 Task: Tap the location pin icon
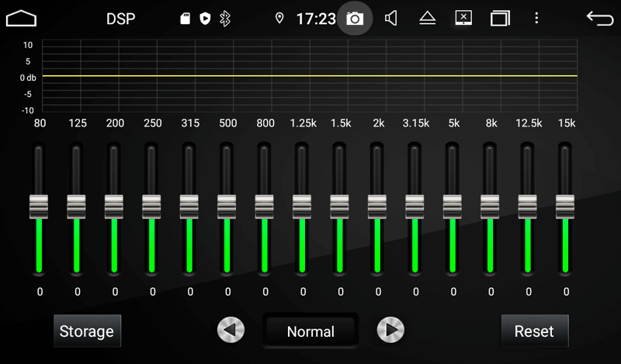click(x=279, y=18)
